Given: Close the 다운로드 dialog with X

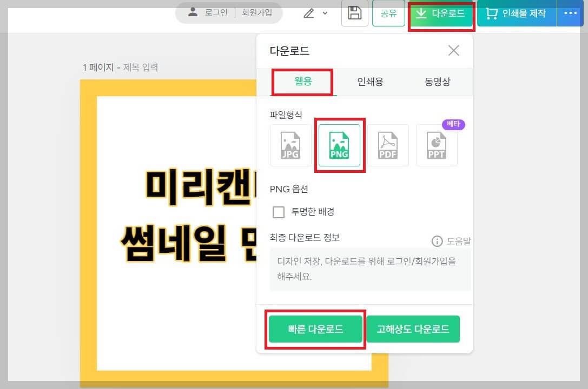Looking at the screenshot, I should coord(453,50).
